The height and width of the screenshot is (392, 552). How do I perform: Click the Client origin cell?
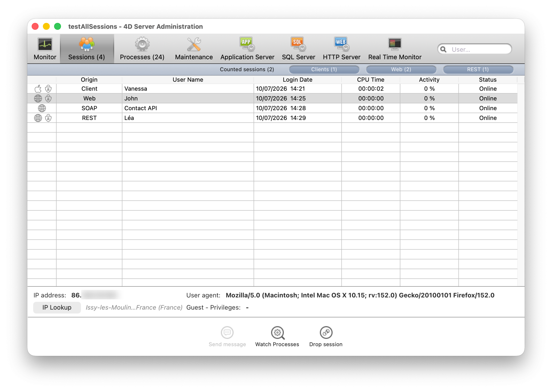(x=89, y=89)
